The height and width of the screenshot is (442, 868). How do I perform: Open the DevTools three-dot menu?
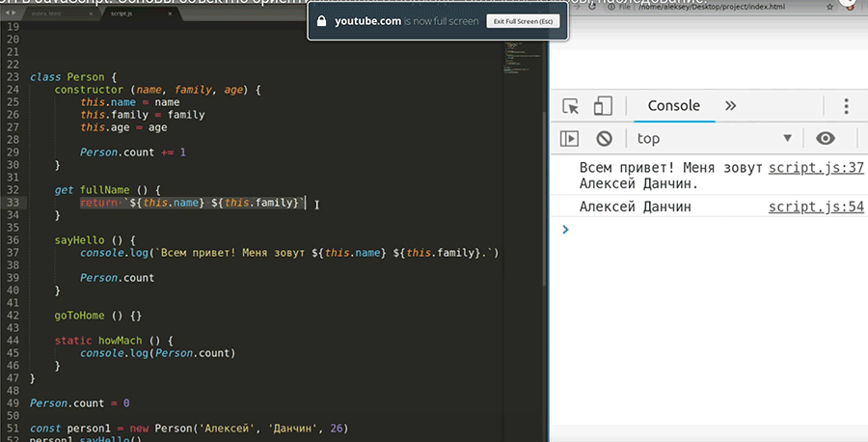pos(846,106)
